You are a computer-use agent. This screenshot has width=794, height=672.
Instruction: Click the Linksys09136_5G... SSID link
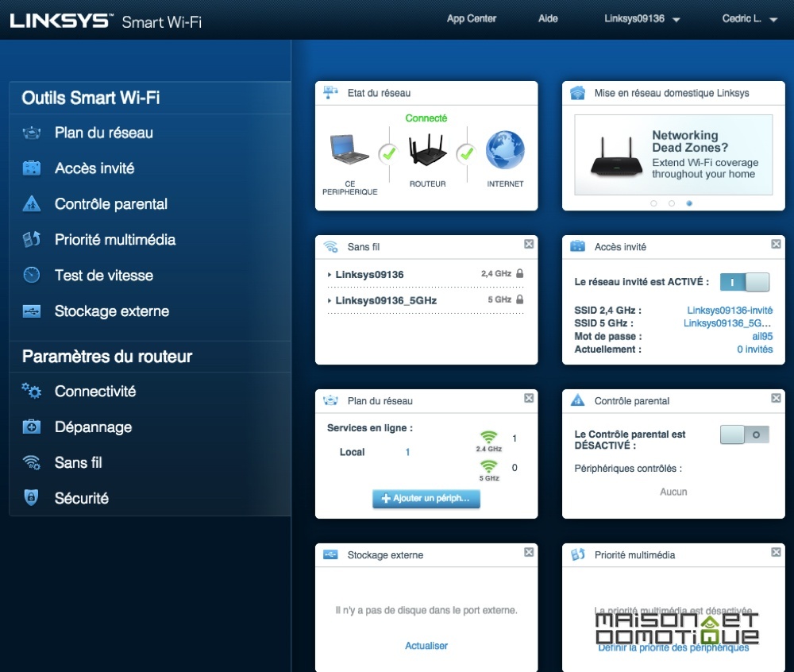coord(727,323)
